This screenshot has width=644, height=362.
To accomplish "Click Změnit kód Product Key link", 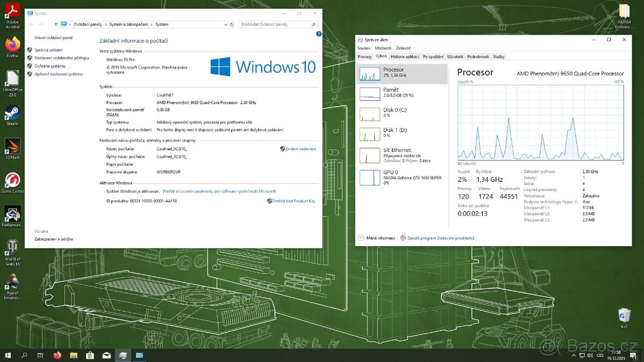I will click(x=293, y=201).
